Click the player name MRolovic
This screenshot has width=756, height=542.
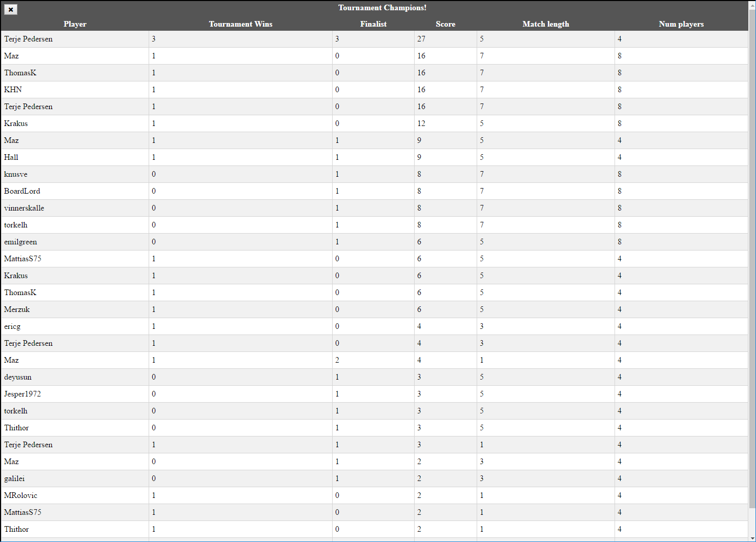[x=21, y=495]
